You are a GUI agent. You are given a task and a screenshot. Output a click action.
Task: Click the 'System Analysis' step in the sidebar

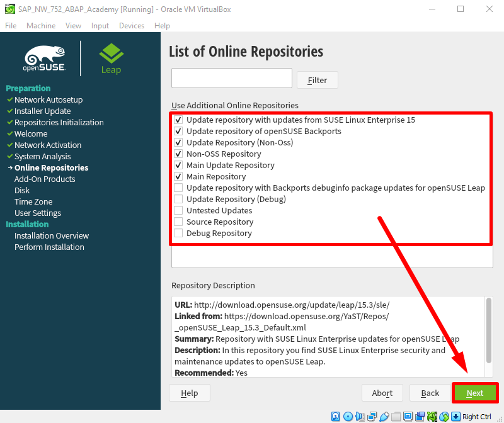pos(42,156)
